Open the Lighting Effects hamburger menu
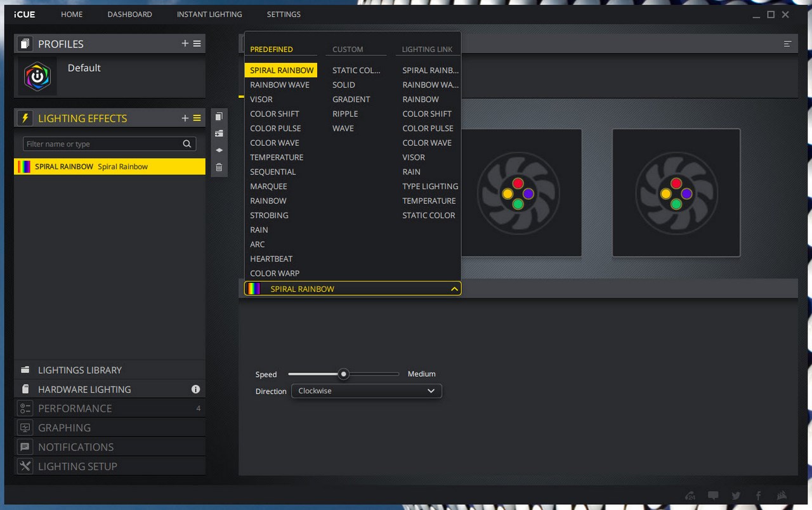The width and height of the screenshot is (812, 510). pos(197,118)
